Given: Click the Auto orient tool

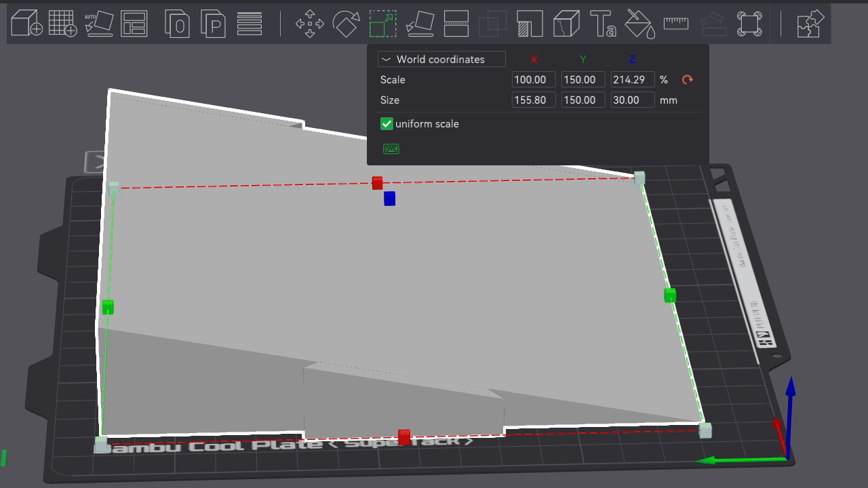Looking at the screenshot, I should pos(98,23).
